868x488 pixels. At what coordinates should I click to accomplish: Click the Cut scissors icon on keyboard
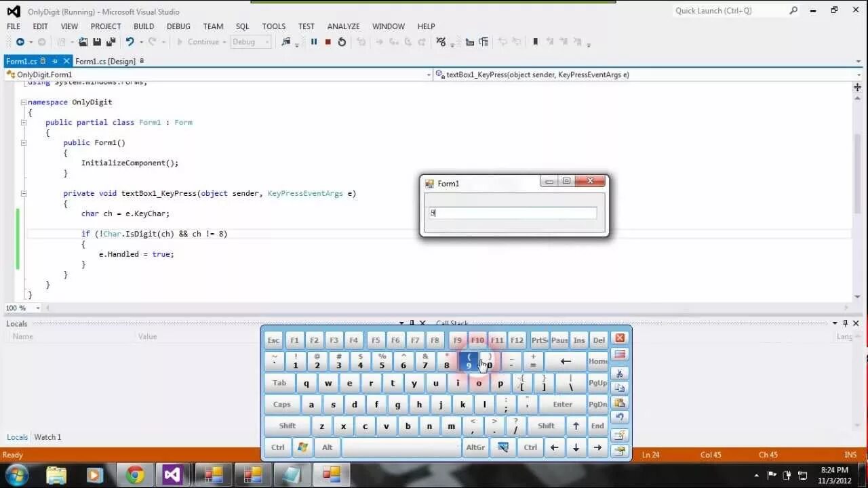click(x=619, y=373)
